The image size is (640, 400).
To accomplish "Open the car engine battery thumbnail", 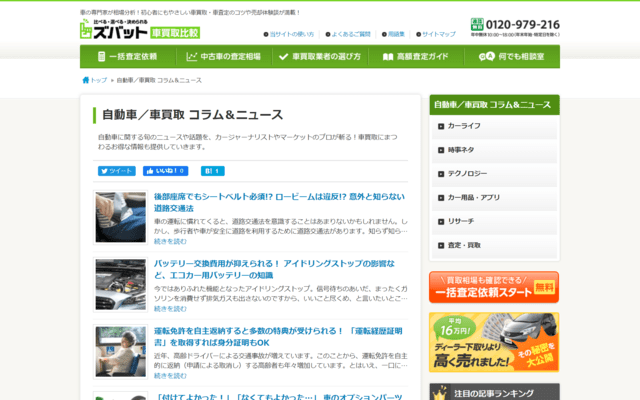I will click(x=120, y=284).
